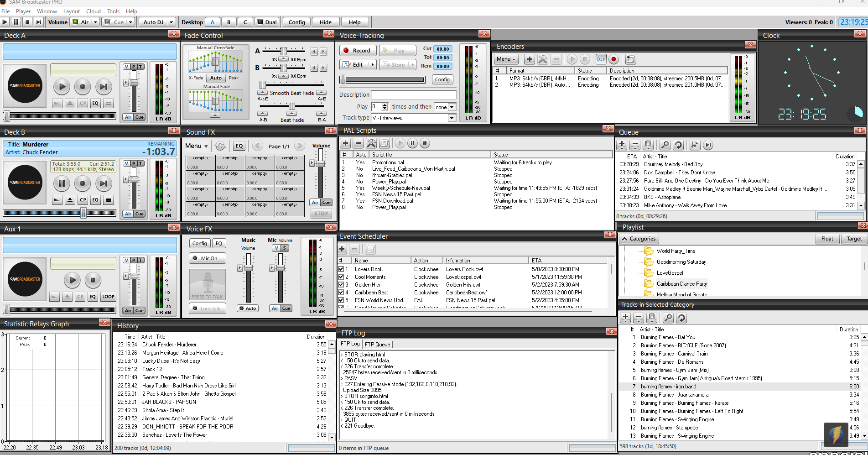868x455 pixels.
Task: Open Player menu
Action: pyautogui.click(x=23, y=11)
